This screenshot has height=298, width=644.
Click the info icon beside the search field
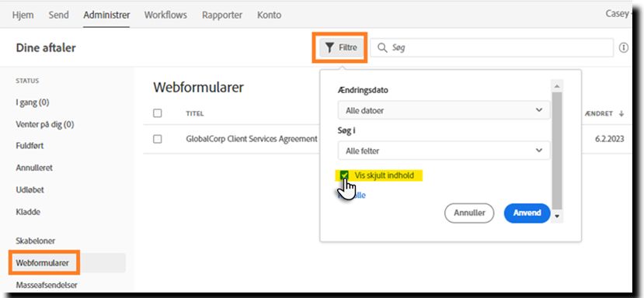[624, 48]
